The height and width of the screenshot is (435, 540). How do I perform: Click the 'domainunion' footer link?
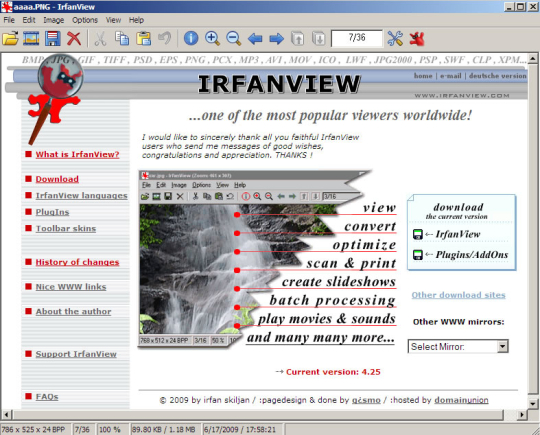click(461, 400)
